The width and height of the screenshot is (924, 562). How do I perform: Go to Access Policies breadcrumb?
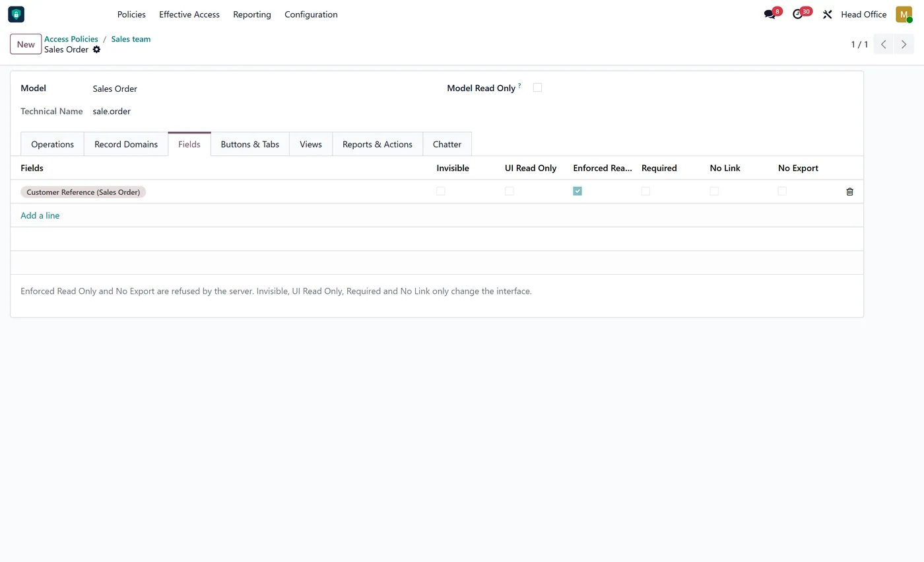71,39
